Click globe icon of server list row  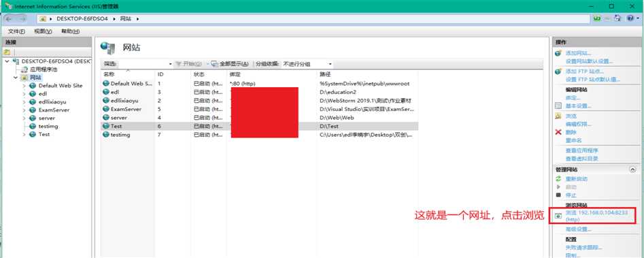tap(106, 118)
